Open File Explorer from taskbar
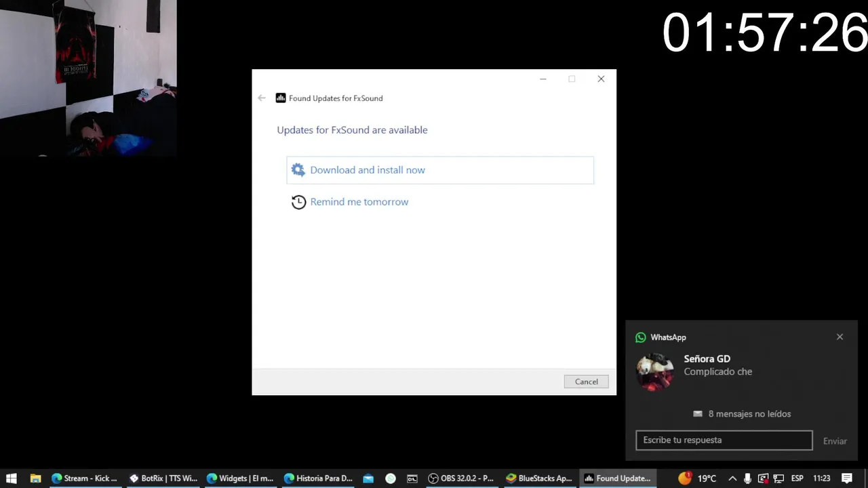The width and height of the screenshot is (868, 488). click(36, 479)
